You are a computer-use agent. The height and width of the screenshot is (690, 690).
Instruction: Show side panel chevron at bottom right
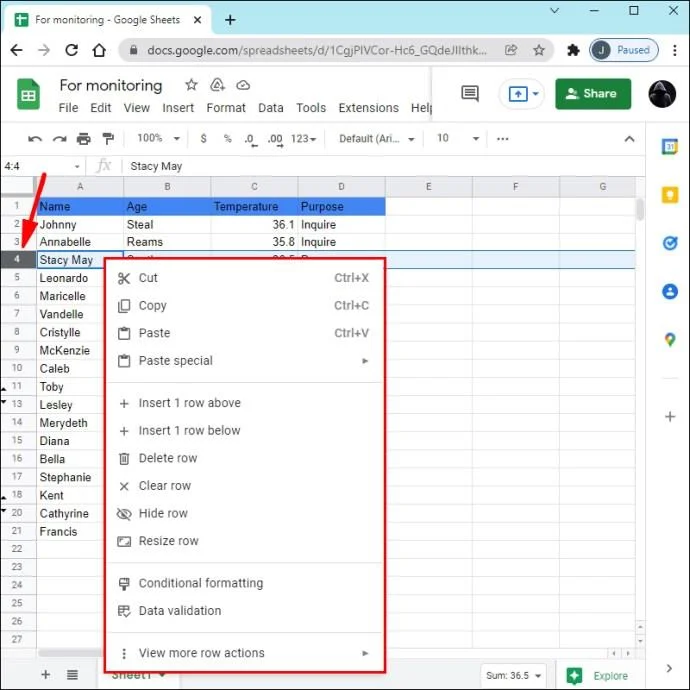pos(669,668)
